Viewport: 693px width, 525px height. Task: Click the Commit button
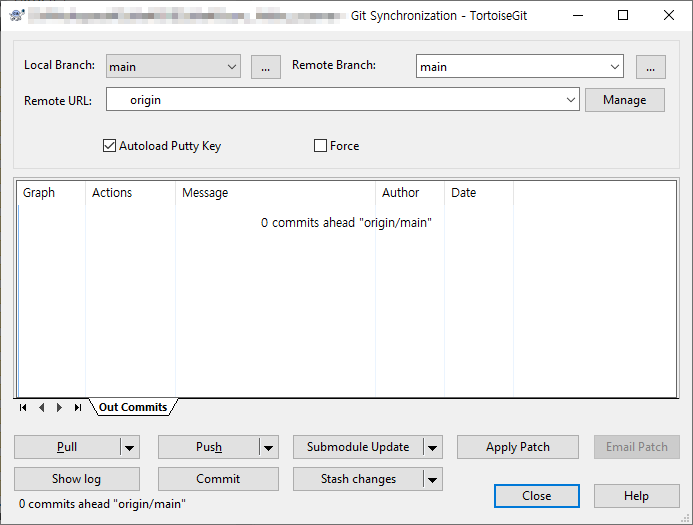218,479
